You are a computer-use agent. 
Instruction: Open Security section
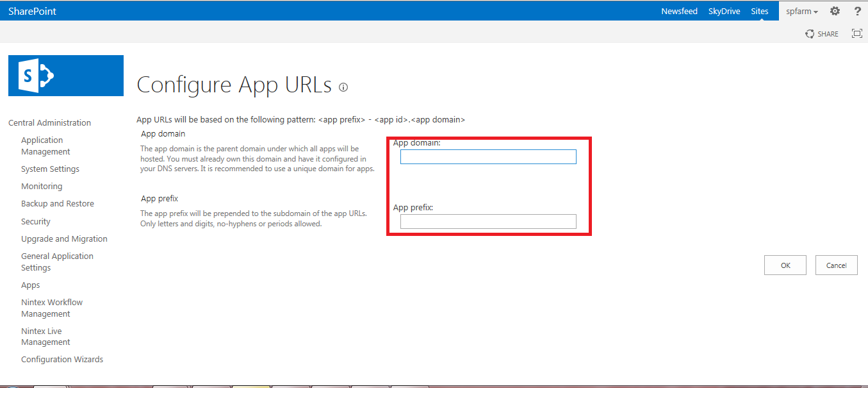pyautogui.click(x=35, y=221)
